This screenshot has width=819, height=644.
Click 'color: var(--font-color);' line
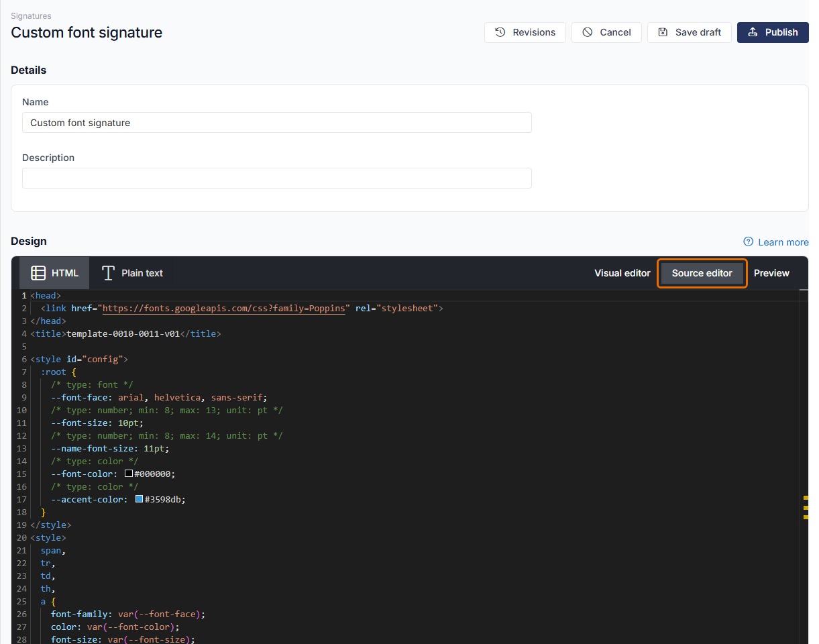coord(115,627)
